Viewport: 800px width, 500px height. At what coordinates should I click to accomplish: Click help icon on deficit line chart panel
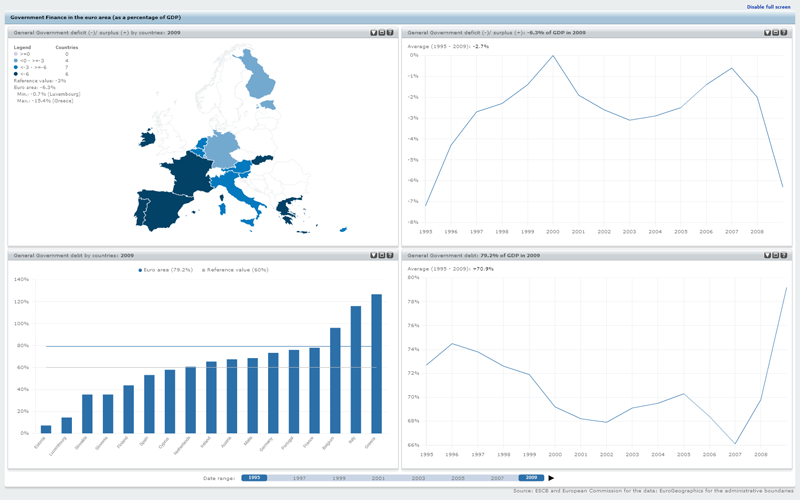pos(782,32)
